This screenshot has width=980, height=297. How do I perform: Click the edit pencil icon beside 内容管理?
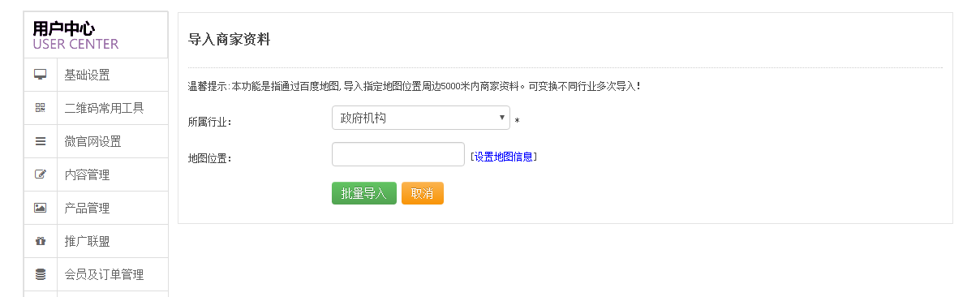click(x=41, y=174)
